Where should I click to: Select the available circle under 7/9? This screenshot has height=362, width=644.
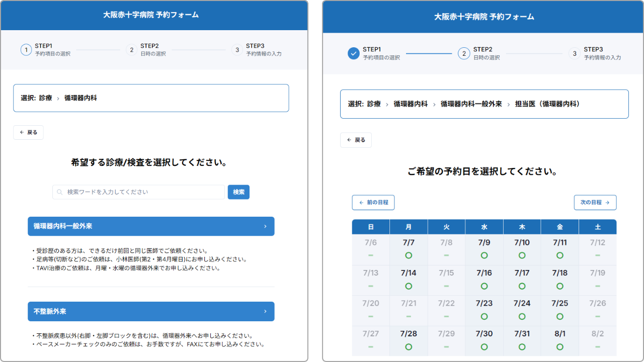(x=484, y=255)
